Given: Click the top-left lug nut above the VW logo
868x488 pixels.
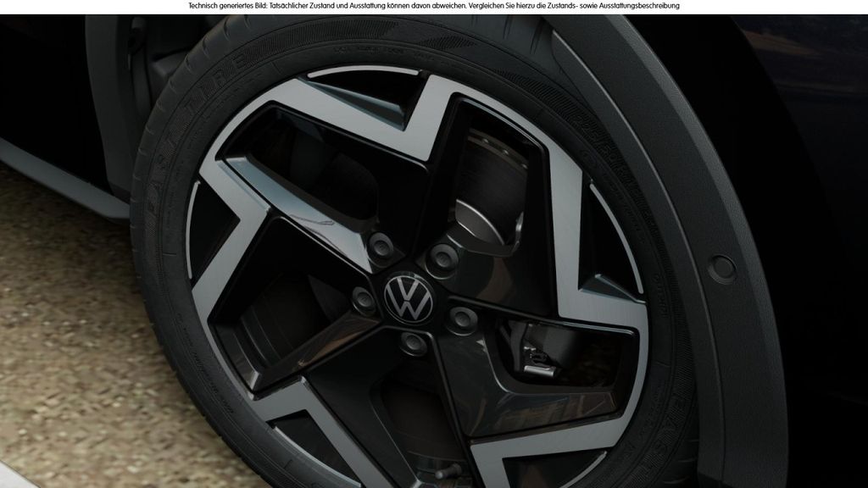Looking at the screenshot, I should 379,246.
